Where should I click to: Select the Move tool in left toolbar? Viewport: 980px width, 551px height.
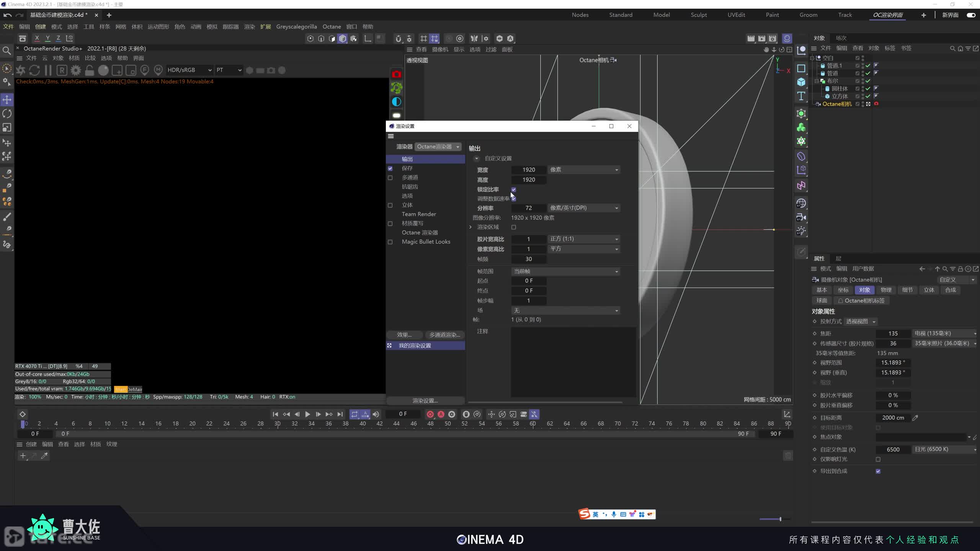[x=7, y=100]
